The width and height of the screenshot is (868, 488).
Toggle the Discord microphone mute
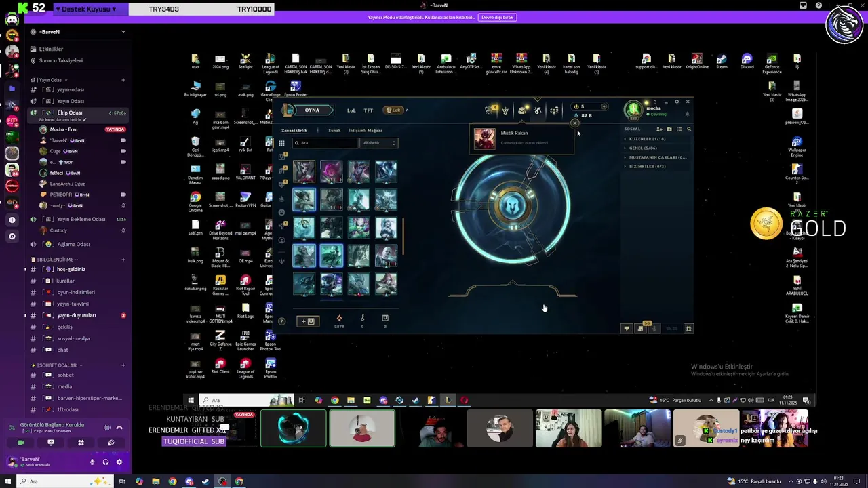click(92, 462)
